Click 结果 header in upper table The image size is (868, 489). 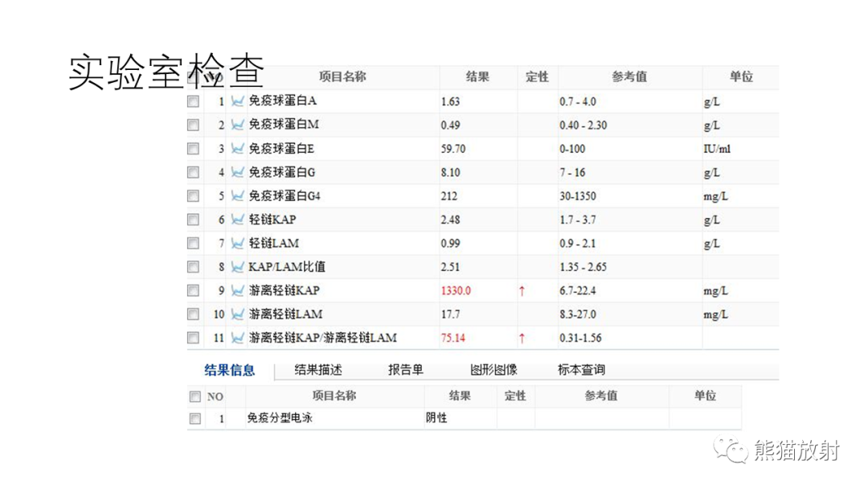tap(477, 76)
